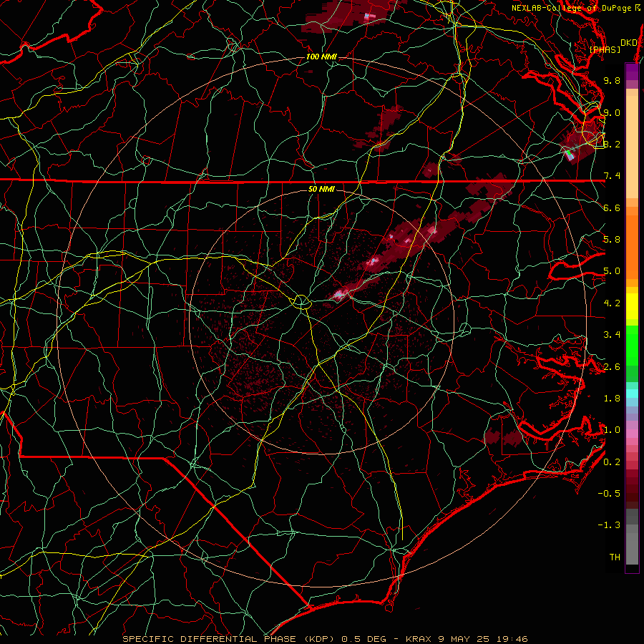Click the DKD [PHAS] legend title
Image resolution: width=644 pixels, height=644 pixels.
tap(613, 46)
